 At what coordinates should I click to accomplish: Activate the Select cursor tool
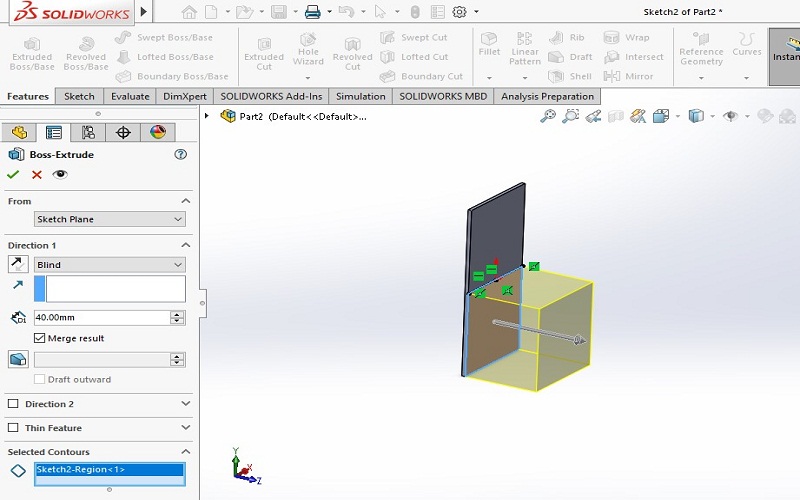(x=380, y=12)
